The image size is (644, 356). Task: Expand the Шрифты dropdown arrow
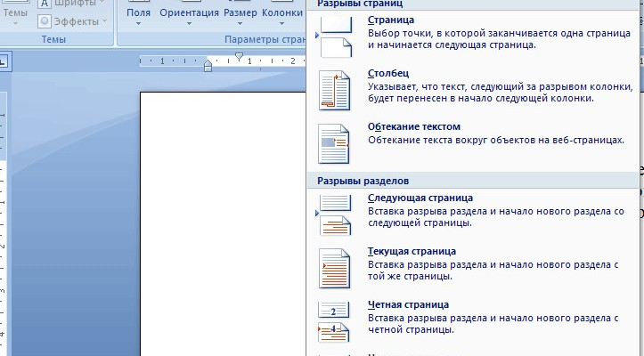[102, 3]
